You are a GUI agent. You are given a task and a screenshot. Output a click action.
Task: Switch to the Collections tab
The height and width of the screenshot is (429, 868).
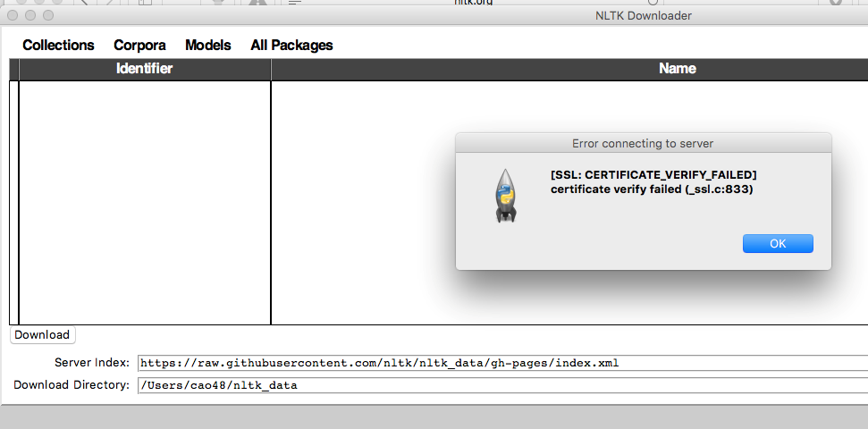tap(58, 45)
